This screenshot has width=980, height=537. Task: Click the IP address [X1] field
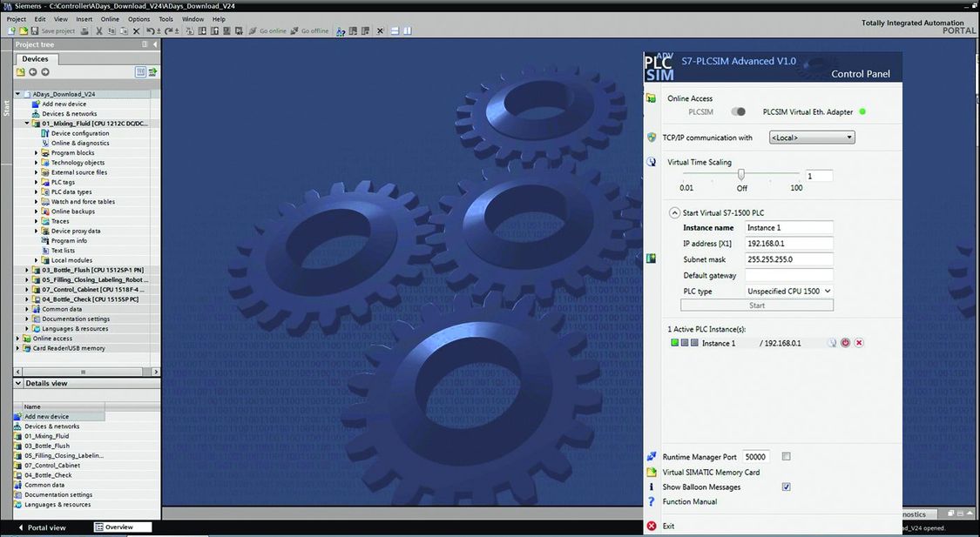[788, 244]
